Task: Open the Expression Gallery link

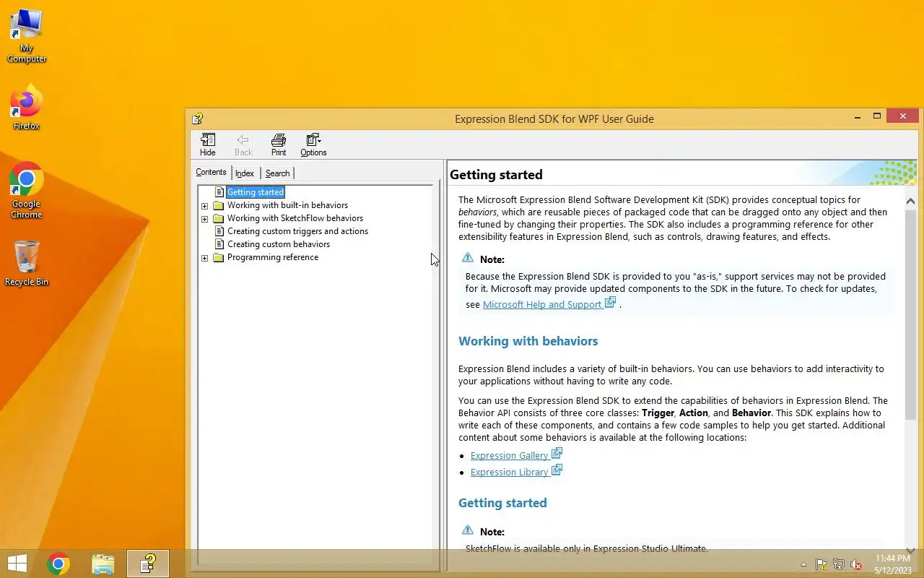Action: [x=510, y=456]
